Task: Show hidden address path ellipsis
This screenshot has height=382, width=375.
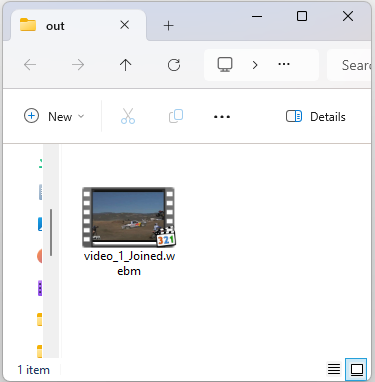Action: click(284, 64)
